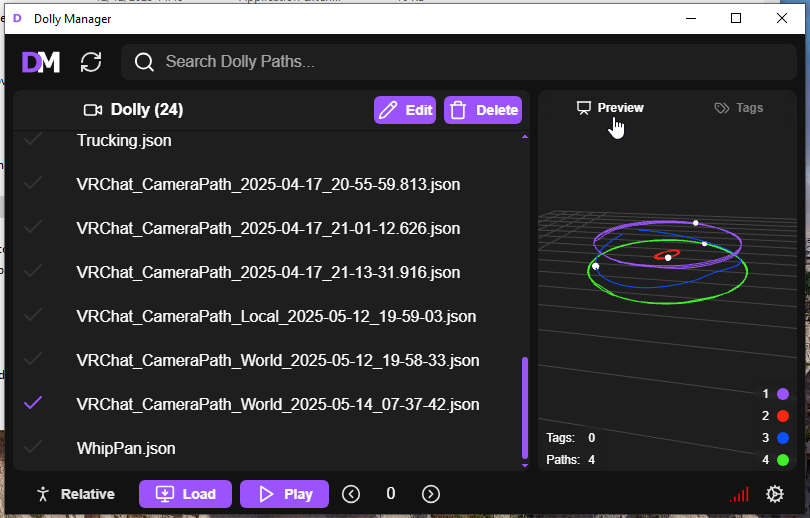The height and width of the screenshot is (518, 810).
Task: Check the WhipPan.json checkmark
Action: (x=33, y=447)
